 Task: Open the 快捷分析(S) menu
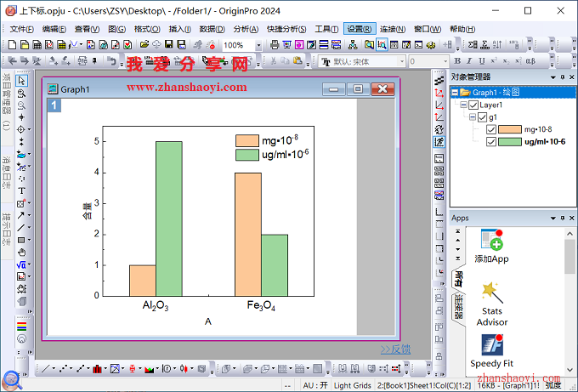[x=286, y=29]
